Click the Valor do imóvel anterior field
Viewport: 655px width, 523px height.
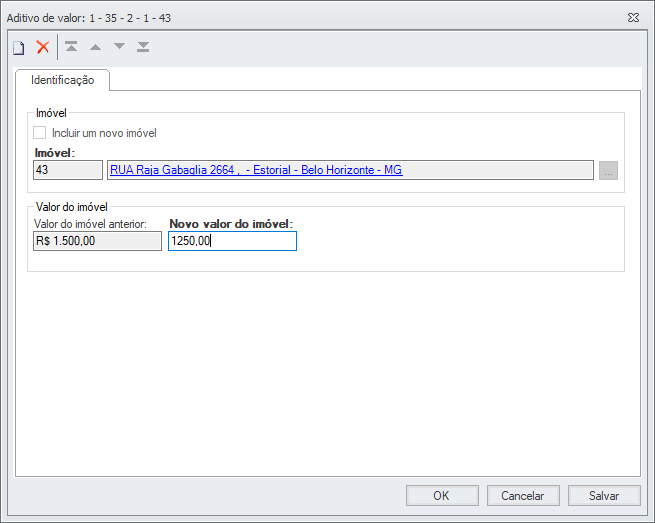tap(97, 241)
